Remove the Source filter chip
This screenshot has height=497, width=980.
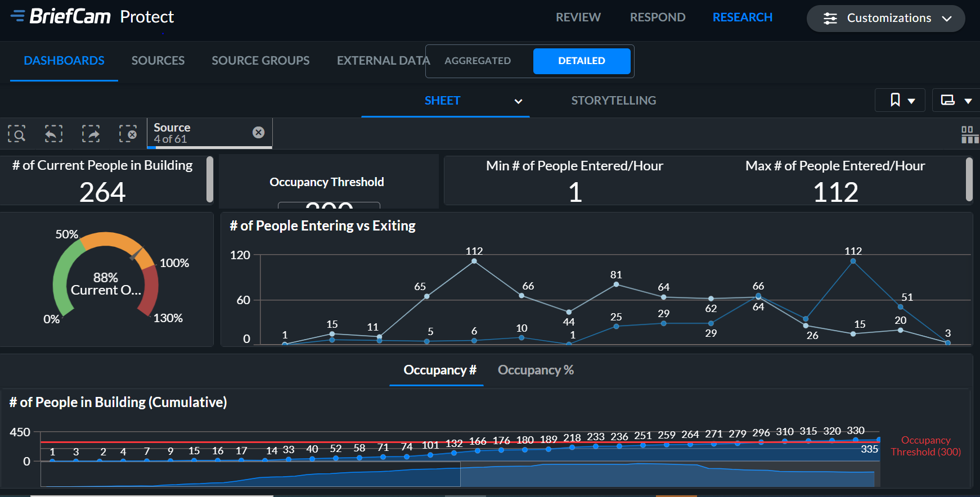tap(258, 132)
